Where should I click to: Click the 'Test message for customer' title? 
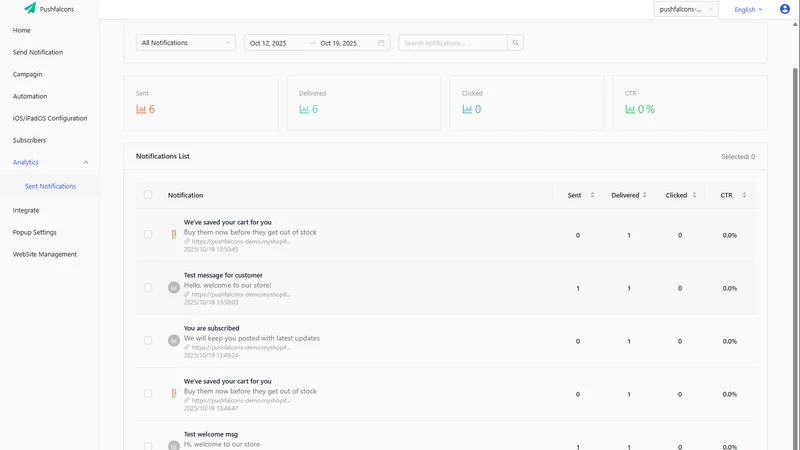223,275
